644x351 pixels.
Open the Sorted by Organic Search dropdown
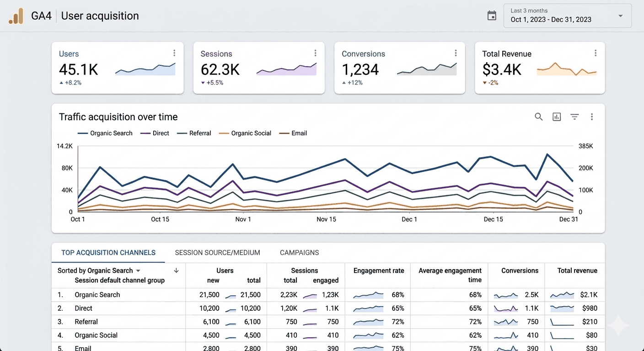[x=99, y=271]
